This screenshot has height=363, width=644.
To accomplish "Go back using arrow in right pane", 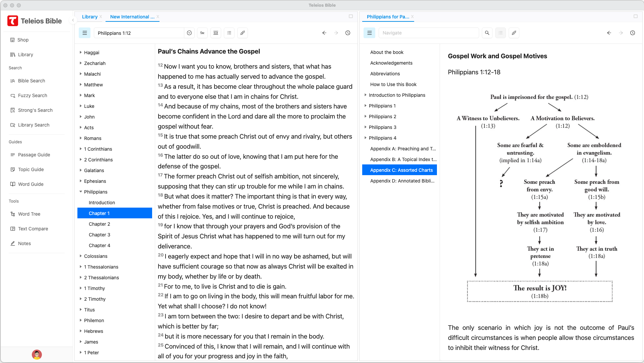I will (x=609, y=33).
